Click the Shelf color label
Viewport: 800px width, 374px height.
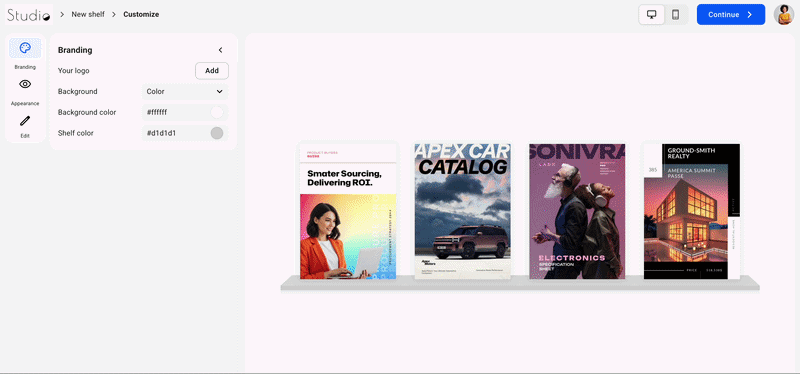tap(76, 133)
